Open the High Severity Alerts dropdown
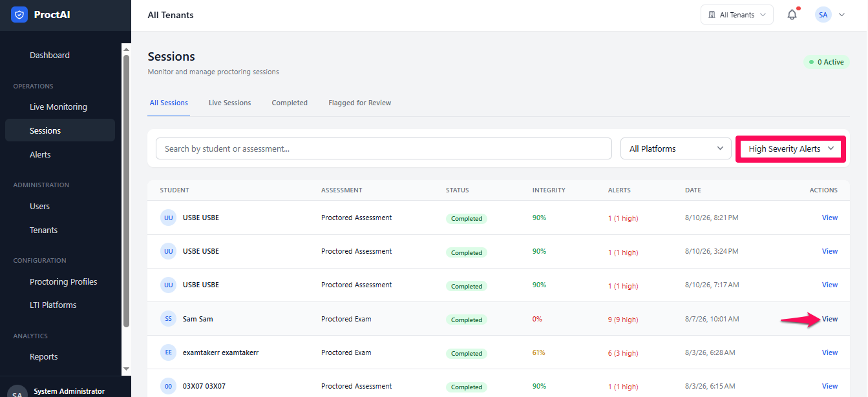This screenshot has height=397, width=868. pos(791,148)
